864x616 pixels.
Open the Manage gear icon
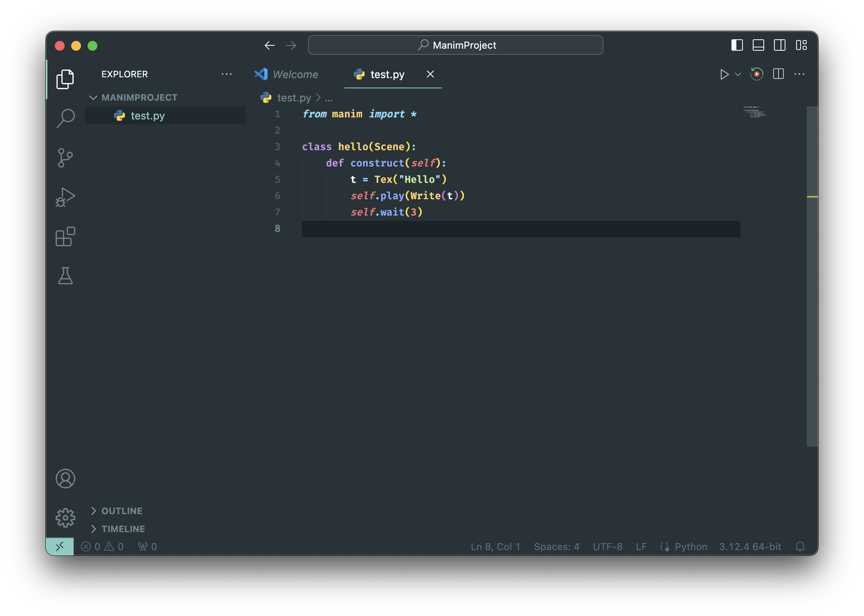65,518
